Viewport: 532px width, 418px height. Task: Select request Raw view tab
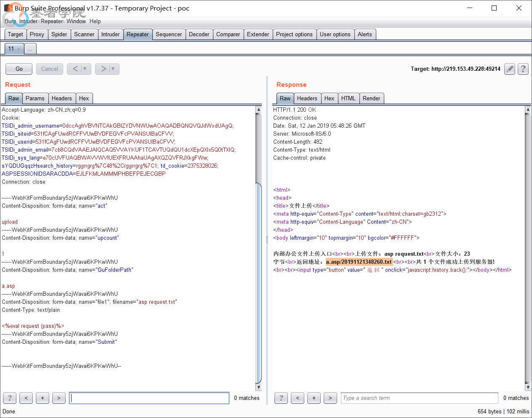click(14, 98)
